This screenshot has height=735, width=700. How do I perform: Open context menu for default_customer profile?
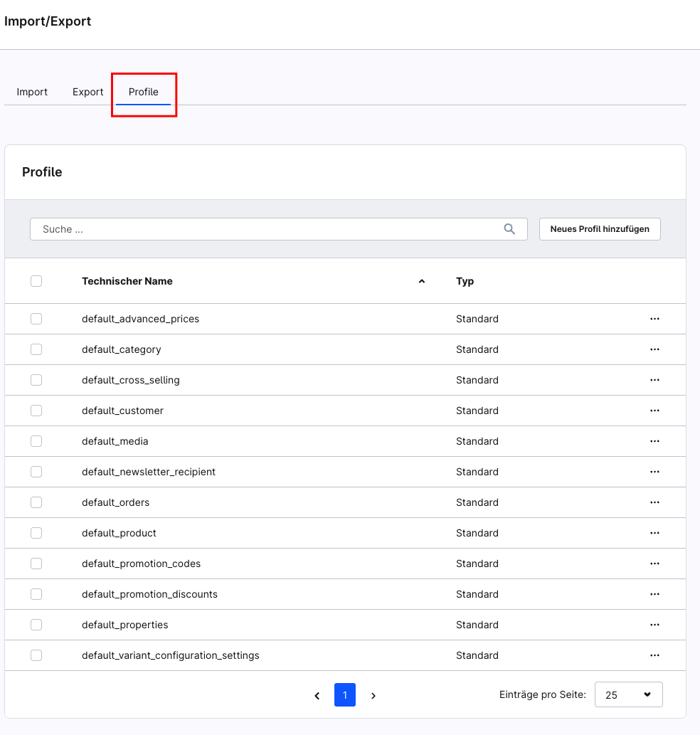(654, 411)
